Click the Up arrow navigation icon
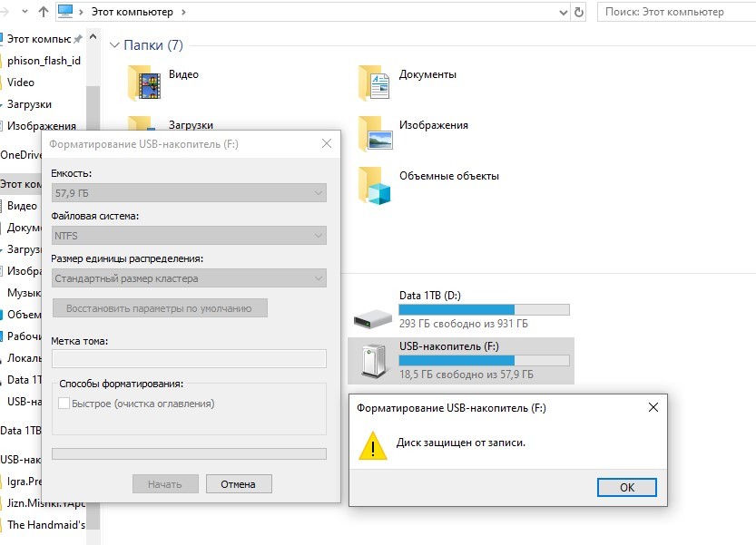 pyautogui.click(x=43, y=12)
